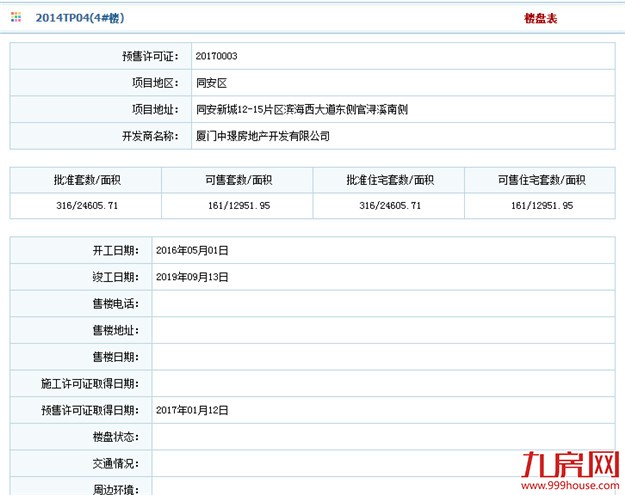Click the 开工日期 label
The width and height of the screenshot is (625, 495).
[116, 250]
